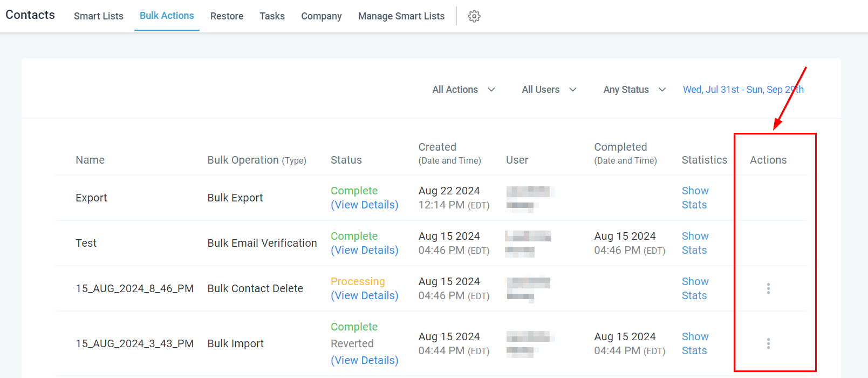Click the Bulk Import type cell
Viewport: 868px width, 378px height.
[x=236, y=343]
